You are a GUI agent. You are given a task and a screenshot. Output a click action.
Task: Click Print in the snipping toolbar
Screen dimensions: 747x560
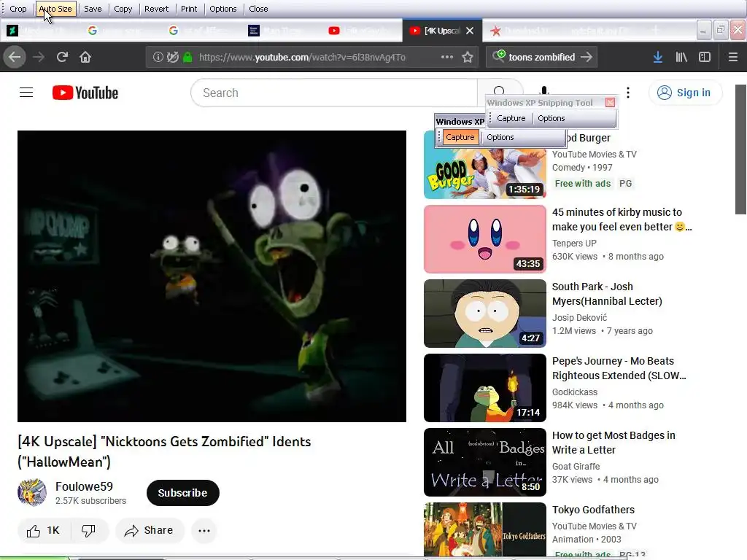[189, 9]
